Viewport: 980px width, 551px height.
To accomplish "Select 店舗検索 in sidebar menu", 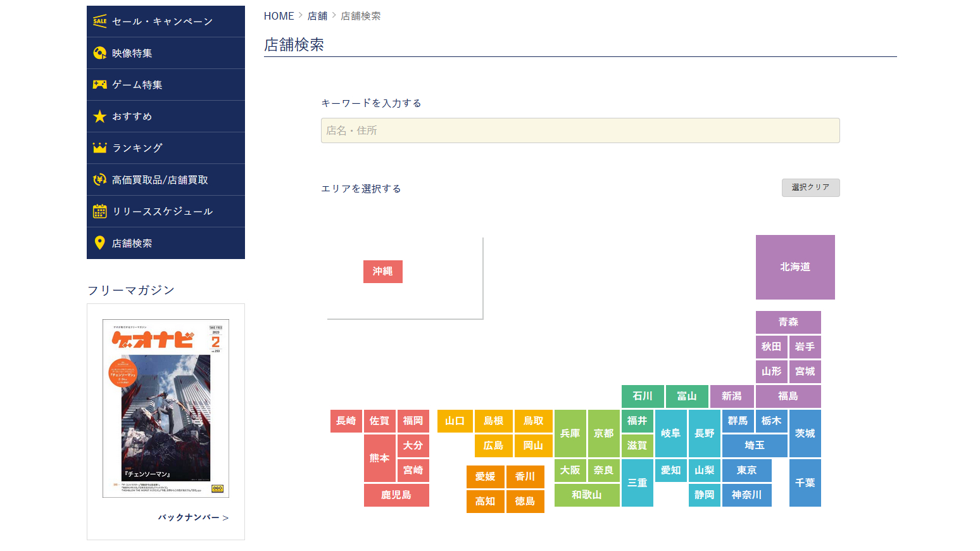I will point(166,243).
